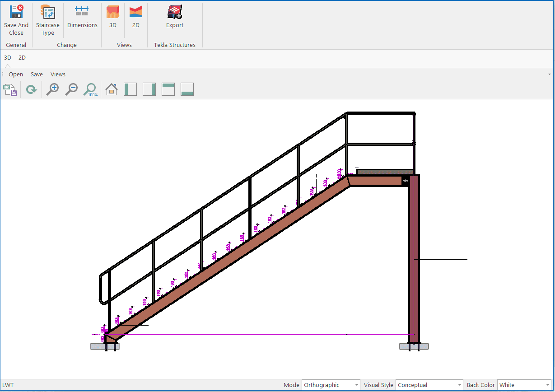555x392 pixels.
Task: Expand the Visual Style dropdown
Action: tap(429, 385)
